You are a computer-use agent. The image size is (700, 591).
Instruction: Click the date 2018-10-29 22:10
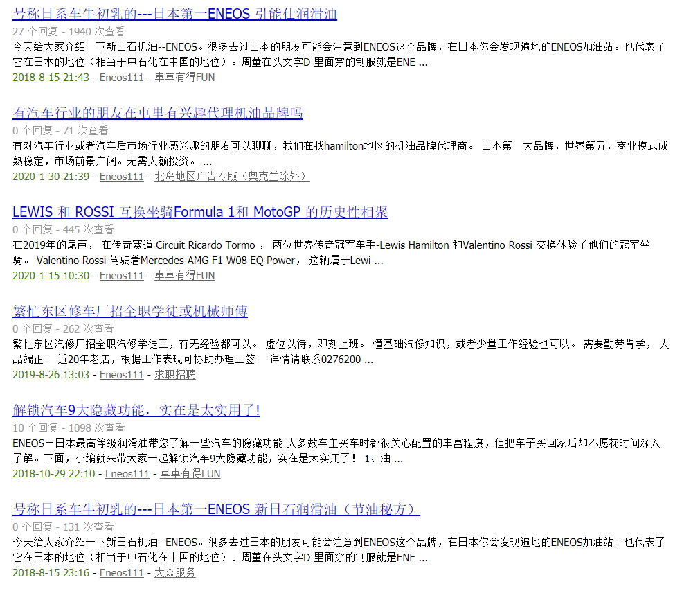[53, 474]
